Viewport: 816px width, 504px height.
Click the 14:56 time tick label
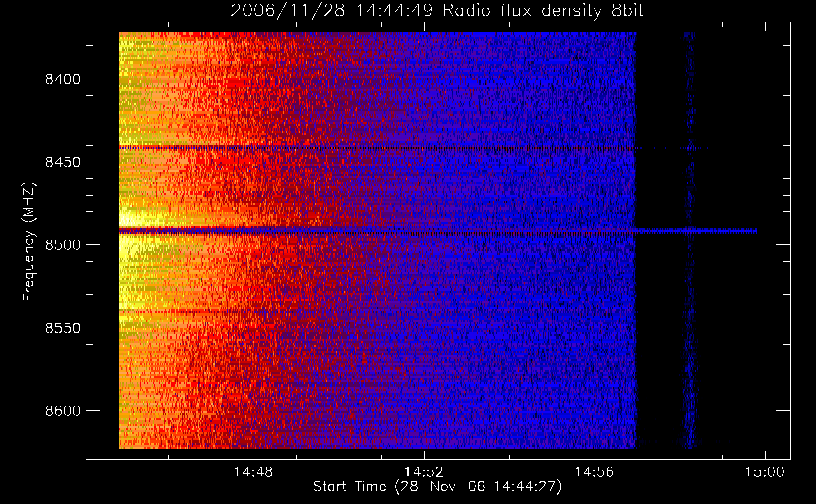(595, 472)
